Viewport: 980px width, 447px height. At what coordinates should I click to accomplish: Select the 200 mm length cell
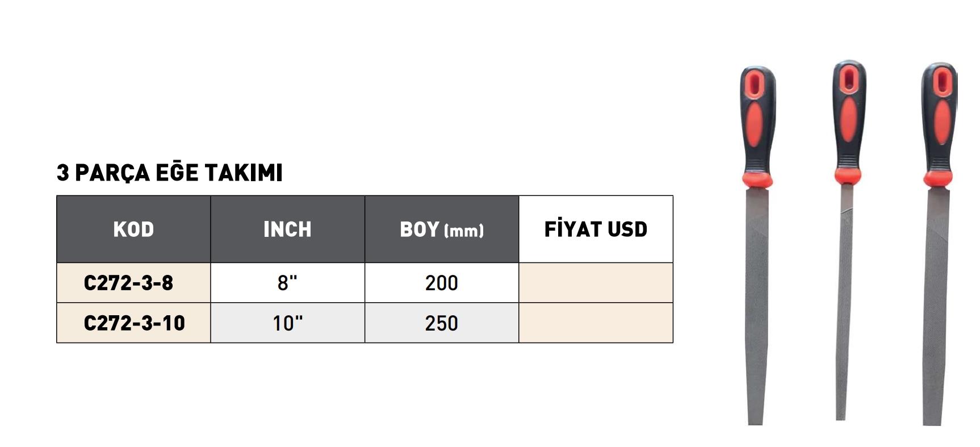tap(441, 283)
